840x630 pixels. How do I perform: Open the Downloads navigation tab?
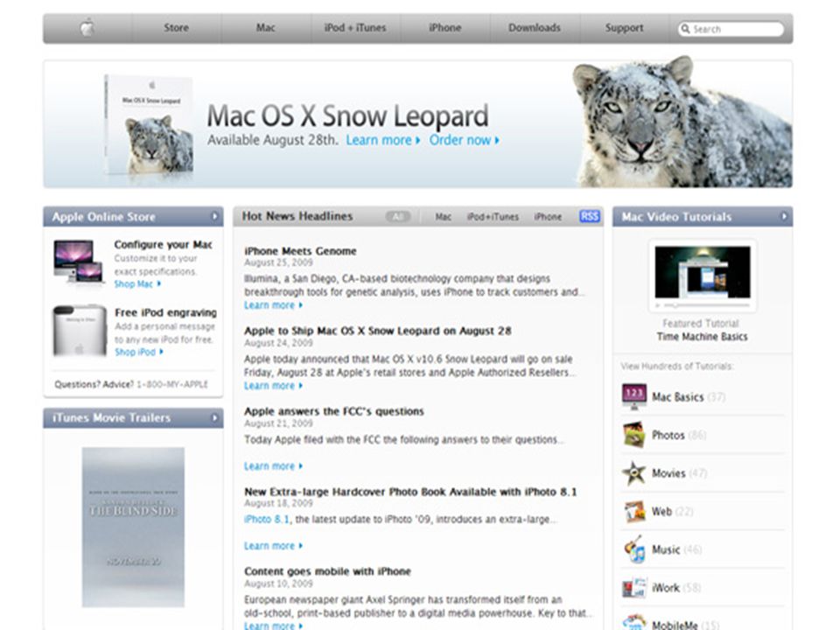coord(534,28)
